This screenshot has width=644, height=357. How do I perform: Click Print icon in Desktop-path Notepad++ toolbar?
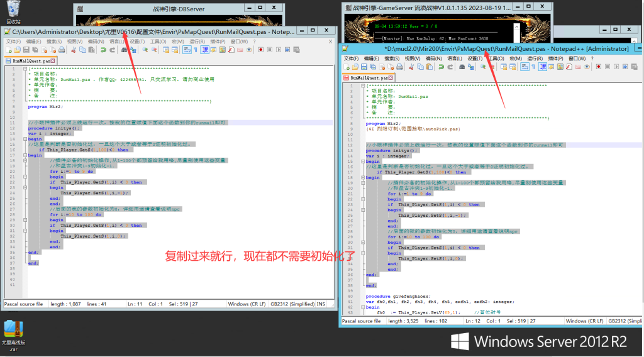click(62, 49)
